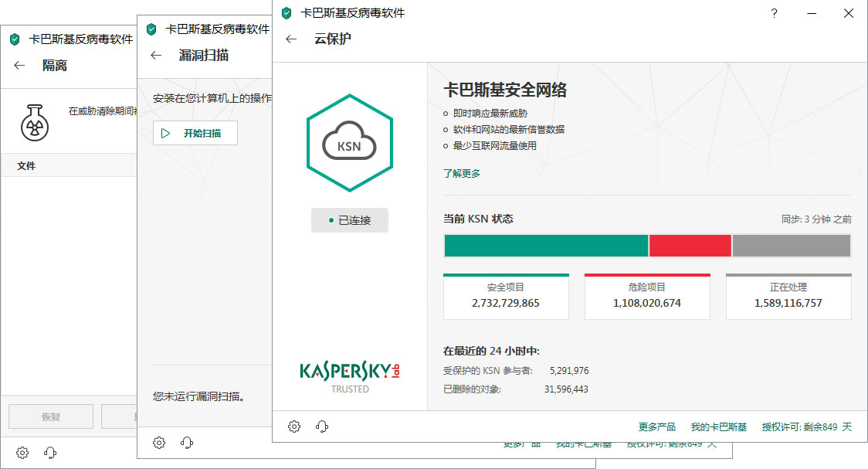Click red segment of KSN status bar

click(x=690, y=246)
